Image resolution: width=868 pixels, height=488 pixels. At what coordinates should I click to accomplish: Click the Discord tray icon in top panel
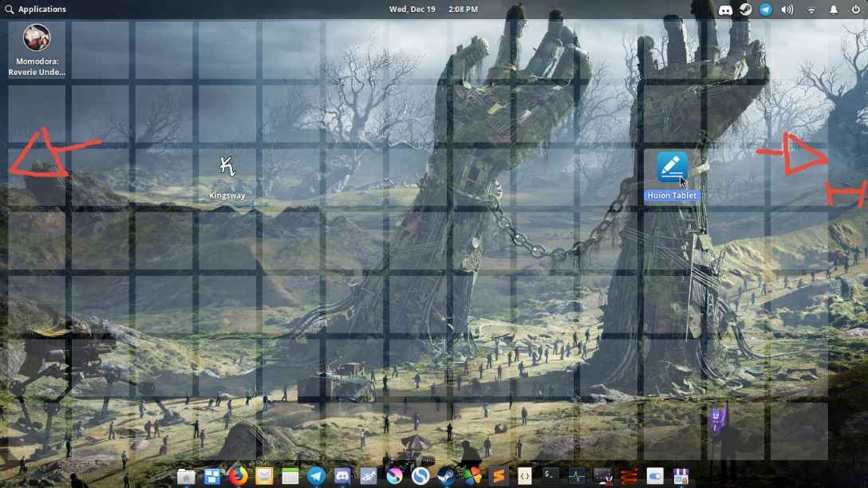coord(725,10)
